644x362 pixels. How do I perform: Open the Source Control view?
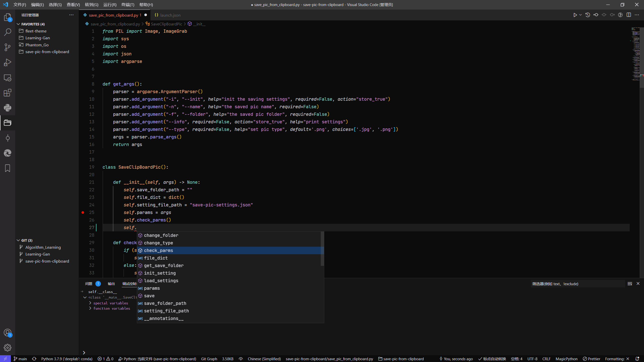click(8, 47)
